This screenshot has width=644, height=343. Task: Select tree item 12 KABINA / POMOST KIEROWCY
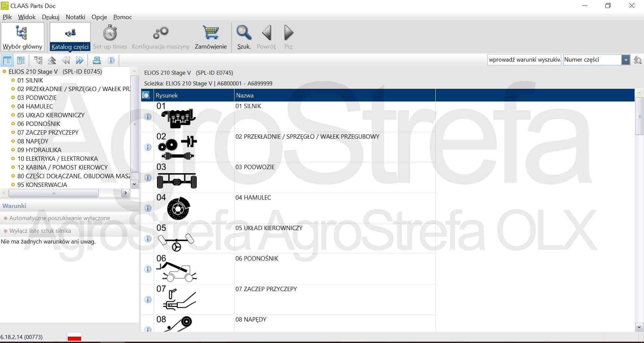(62, 167)
